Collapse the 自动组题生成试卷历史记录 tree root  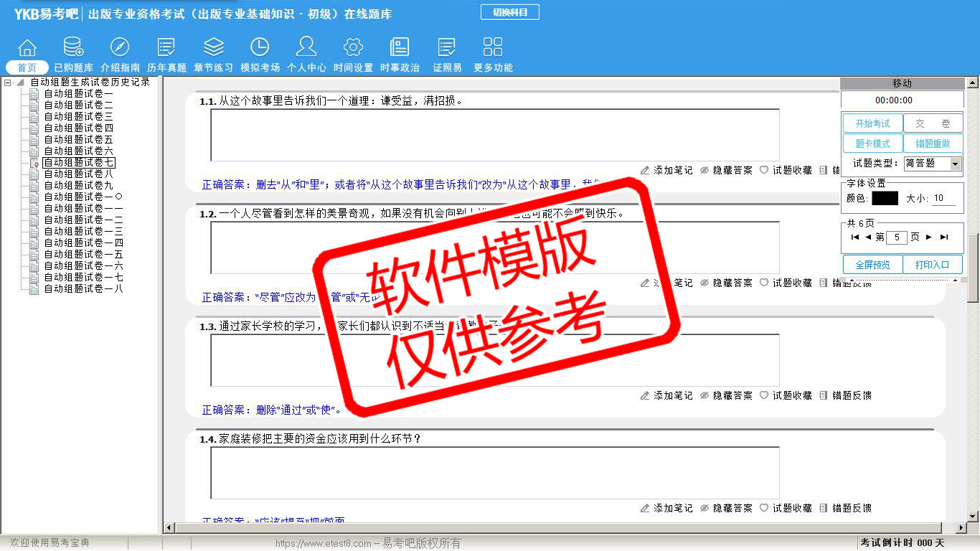(8, 83)
